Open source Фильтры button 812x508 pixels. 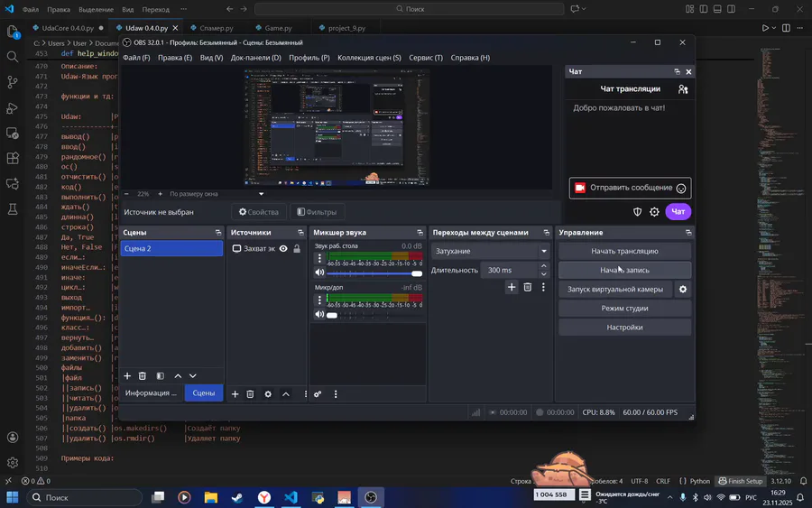317,212
